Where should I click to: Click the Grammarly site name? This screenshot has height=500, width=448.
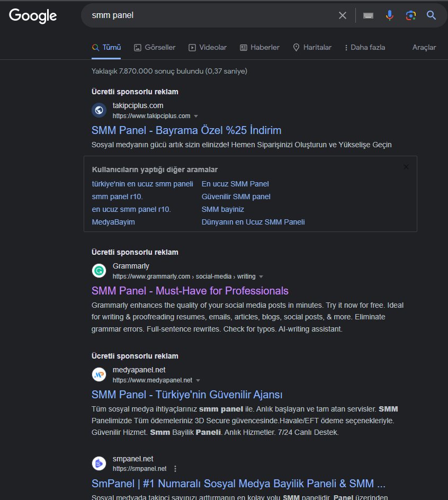131,266
